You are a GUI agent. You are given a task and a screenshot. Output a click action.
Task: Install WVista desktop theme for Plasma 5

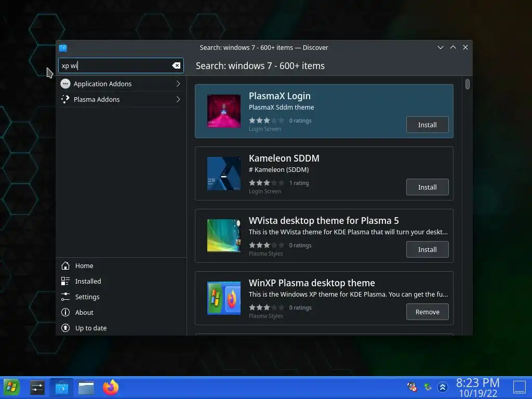pyautogui.click(x=427, y=250)
